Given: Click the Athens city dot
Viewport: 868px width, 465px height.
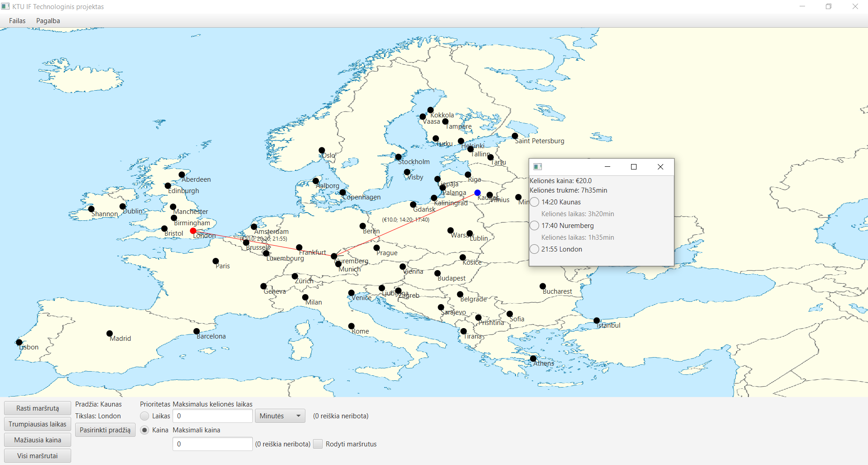Looking at the screenshot, I should point(533,358).
